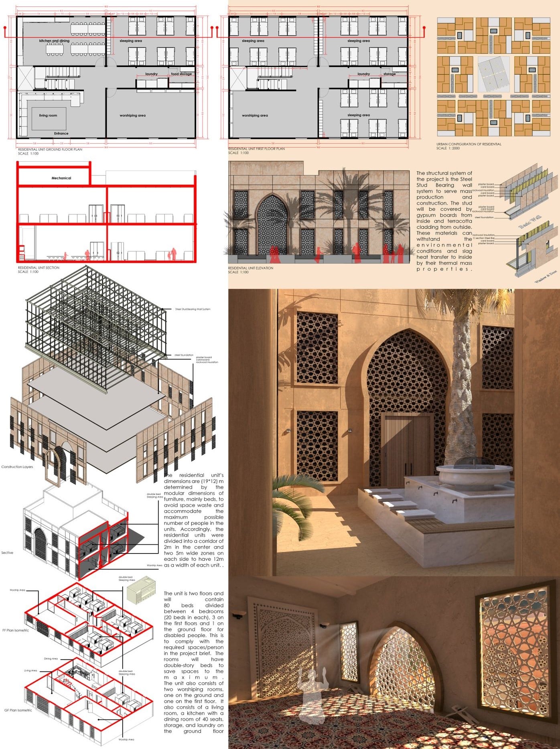Image resolution: width=560 pixels, height=749 pixels.
Task: Select the 'Sective' diagram label
Action: 7,553
